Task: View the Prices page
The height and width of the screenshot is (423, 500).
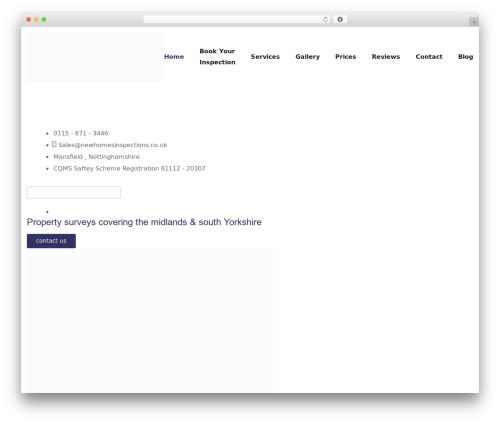Action: point(345,57)
